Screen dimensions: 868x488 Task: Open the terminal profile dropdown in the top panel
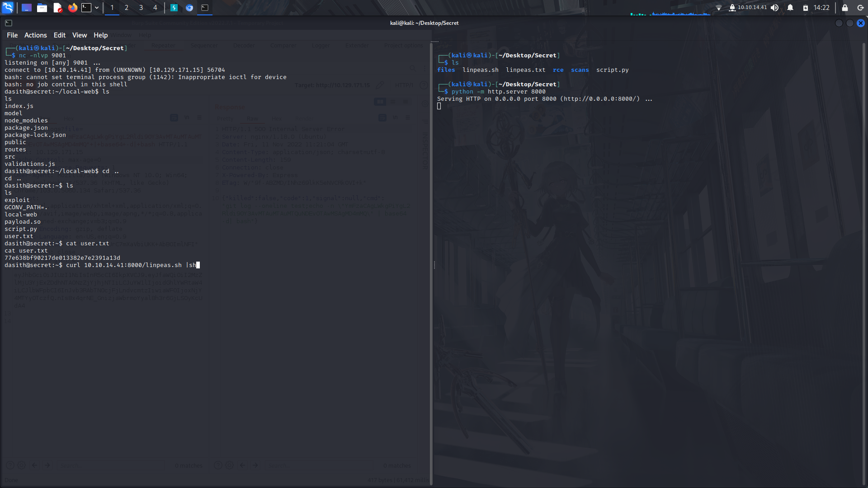coord(96,8)
